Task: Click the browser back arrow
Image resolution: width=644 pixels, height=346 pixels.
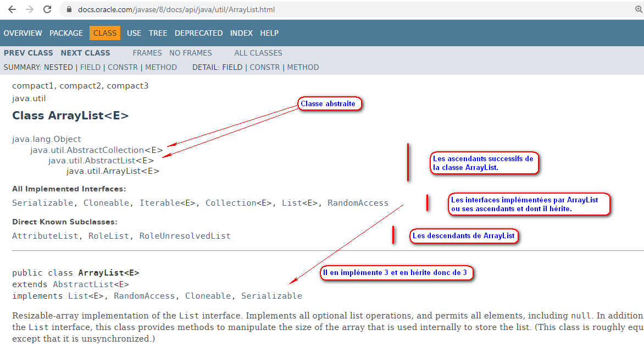Action: tap(12, 9)
